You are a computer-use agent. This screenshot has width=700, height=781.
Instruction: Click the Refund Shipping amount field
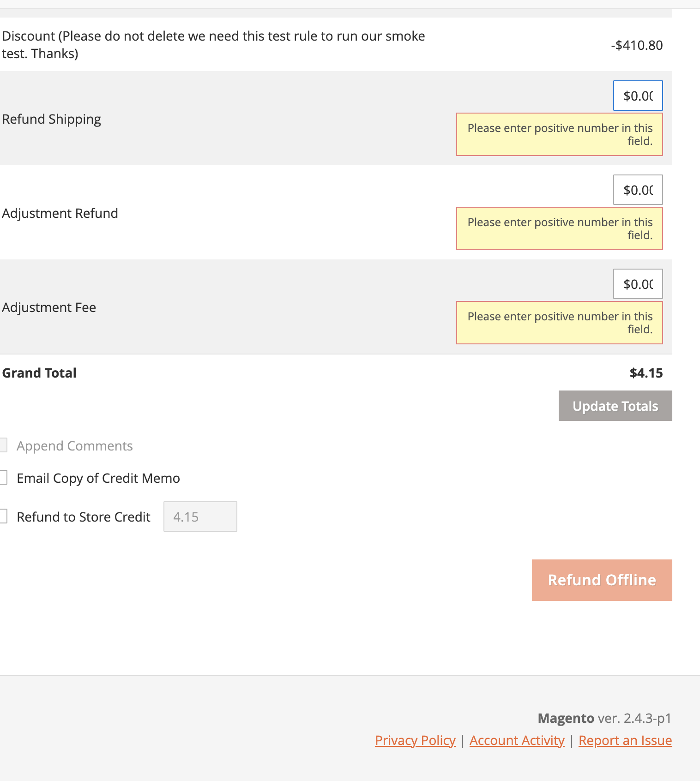638,96
